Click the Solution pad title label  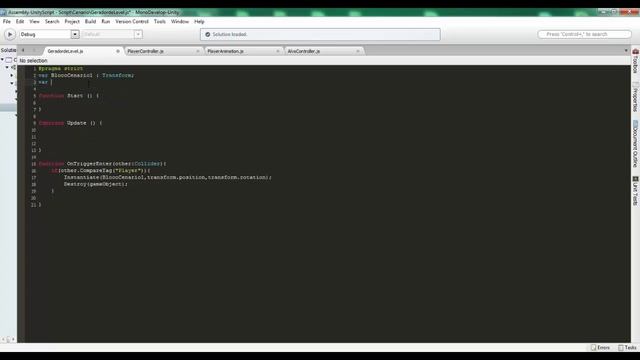point(8,50)
